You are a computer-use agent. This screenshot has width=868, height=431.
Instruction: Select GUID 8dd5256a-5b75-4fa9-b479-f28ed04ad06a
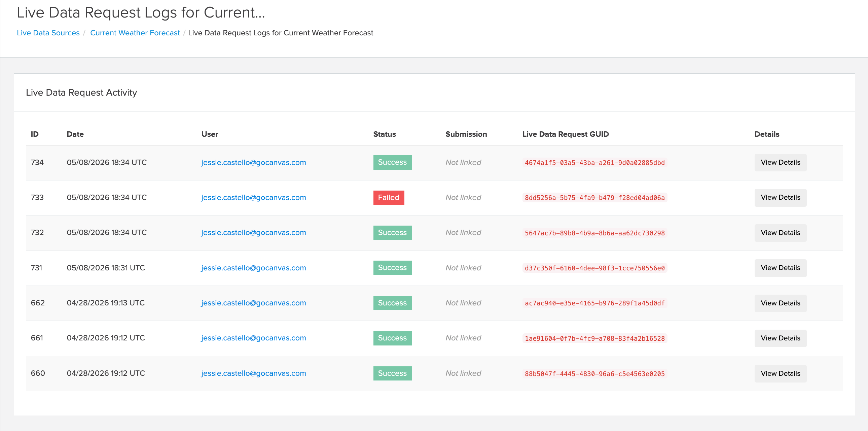[x=594, y=198]
